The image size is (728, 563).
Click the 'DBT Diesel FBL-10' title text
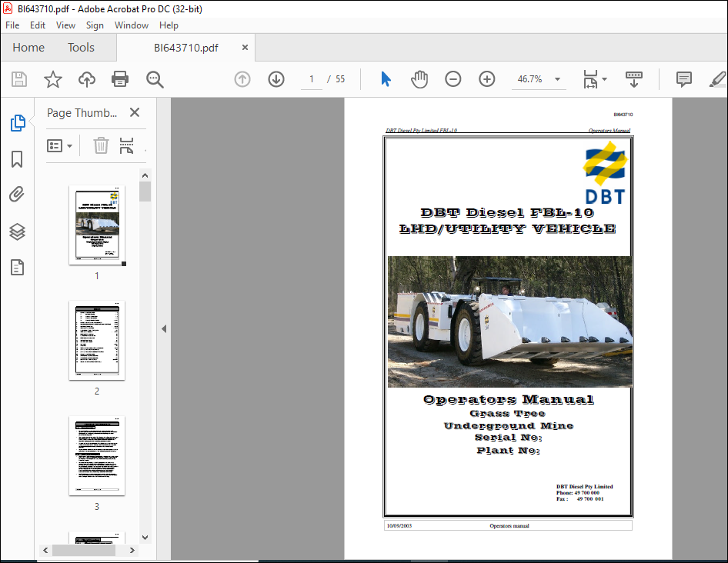507,212
